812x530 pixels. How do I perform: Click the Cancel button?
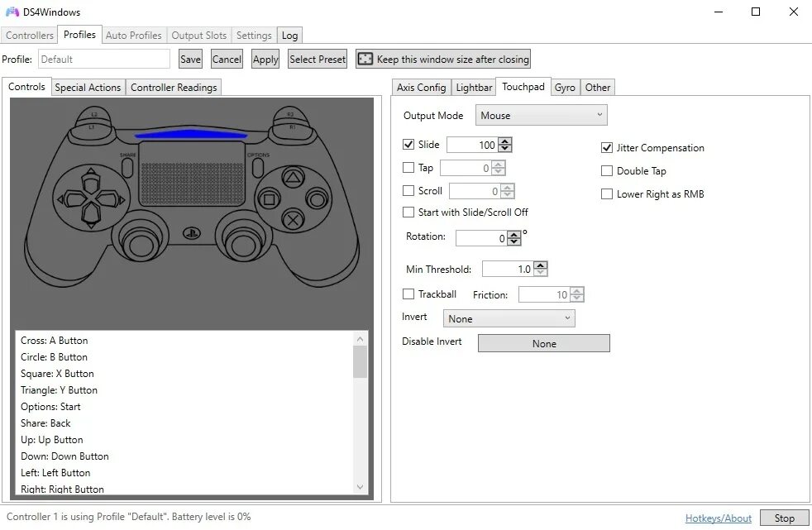pyautogui.click(x=227, y=59)
